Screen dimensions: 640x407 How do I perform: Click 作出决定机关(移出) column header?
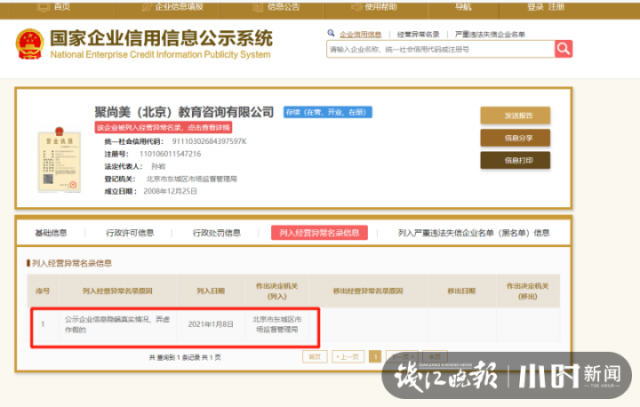528,291
